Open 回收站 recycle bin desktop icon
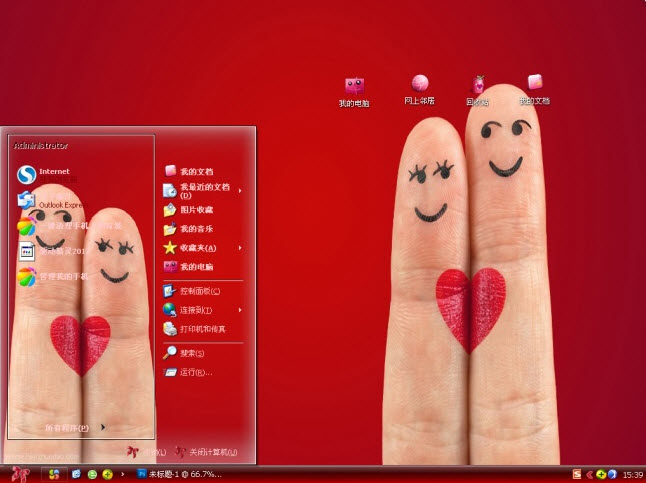Screen dimensions: 646x483 (x=478, y=91)
